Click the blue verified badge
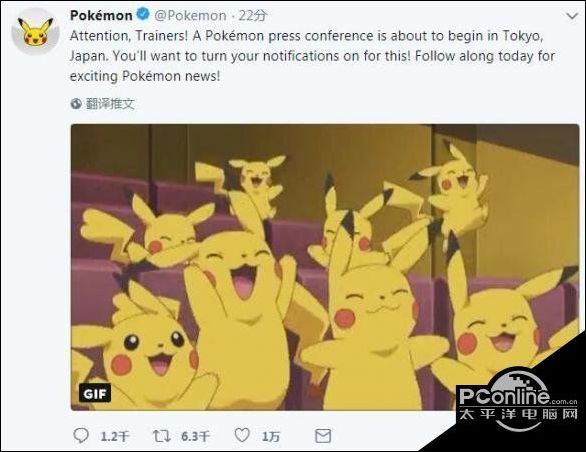This screenshot has height=452, width=586. click(142, 15)
